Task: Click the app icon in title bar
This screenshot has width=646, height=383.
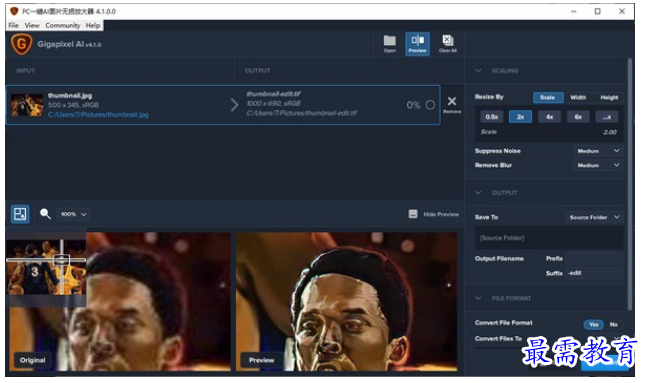Action: pyautogui.click(x=14, y=11)
